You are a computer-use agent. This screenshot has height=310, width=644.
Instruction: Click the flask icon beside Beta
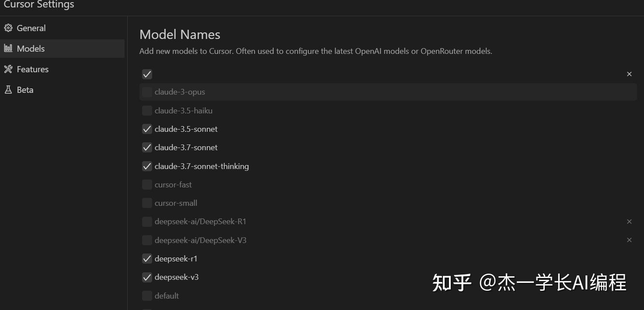(x=8, y=89)
